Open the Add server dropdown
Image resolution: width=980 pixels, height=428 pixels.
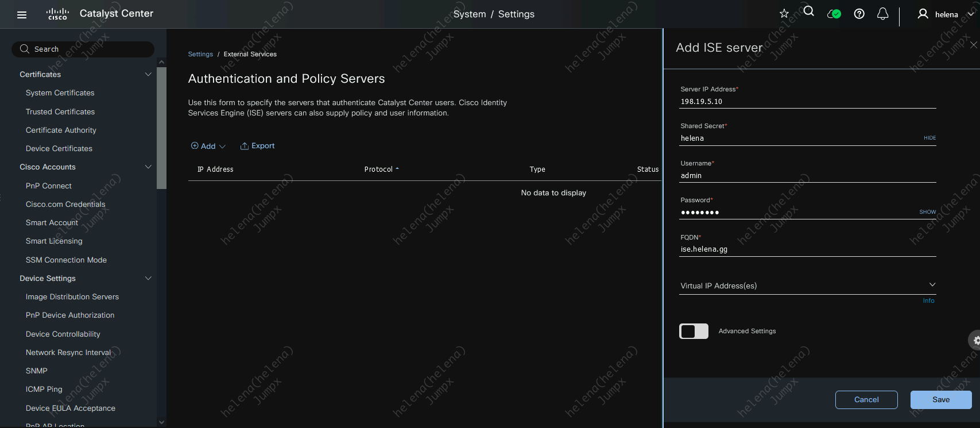pos(208,146)
